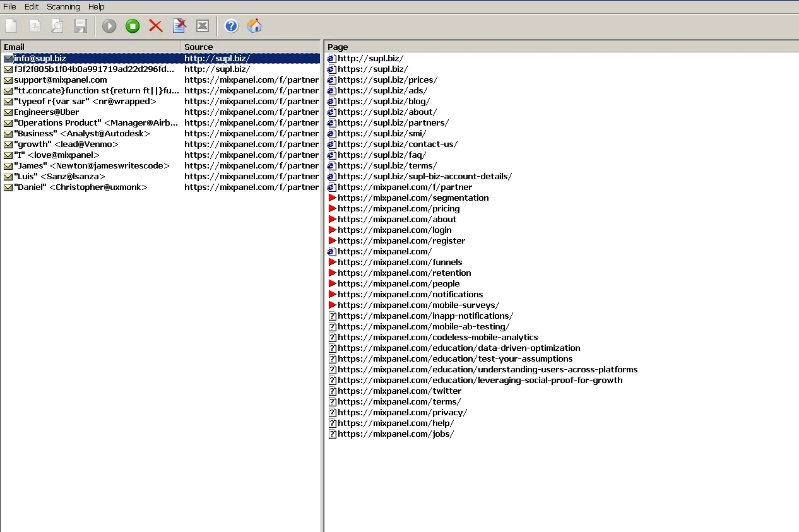
Task: Click the blank New document icon
Action: [11, 26]
